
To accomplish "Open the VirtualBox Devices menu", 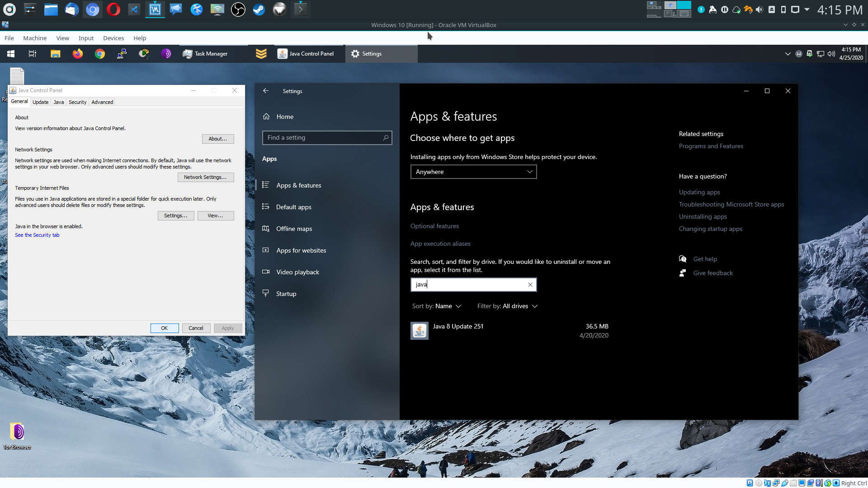I will coord(113,38).
